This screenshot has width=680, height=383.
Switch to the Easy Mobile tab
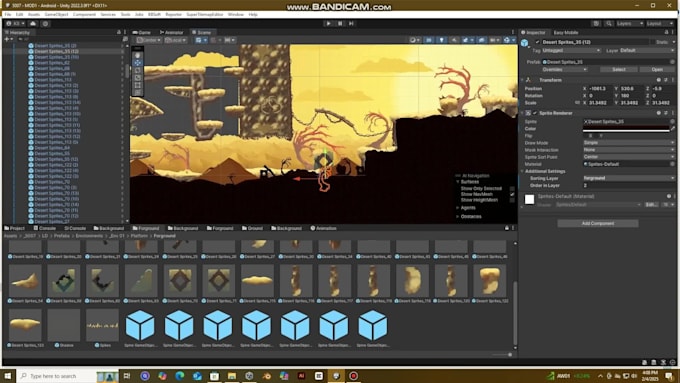coord(566,32)
